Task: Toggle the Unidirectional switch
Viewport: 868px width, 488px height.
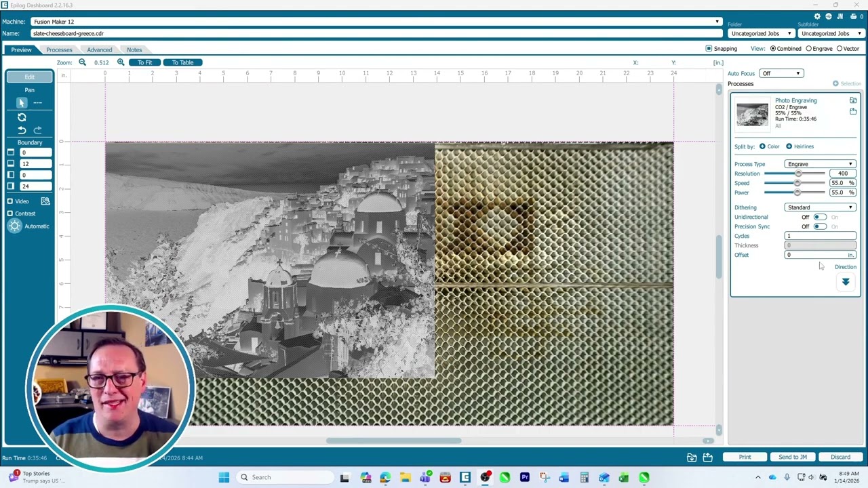Action: (x=820, y=217)
